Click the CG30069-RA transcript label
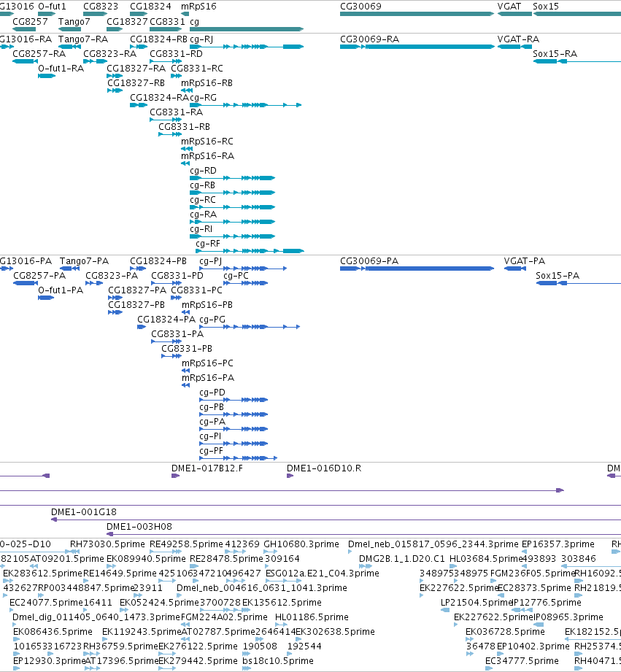Screen dimensions: 621x672 [369, 39]
